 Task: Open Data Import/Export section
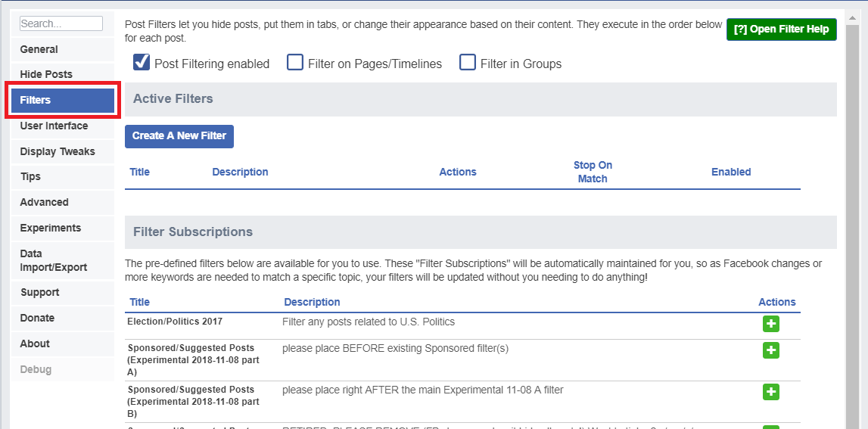pos(53,260)
